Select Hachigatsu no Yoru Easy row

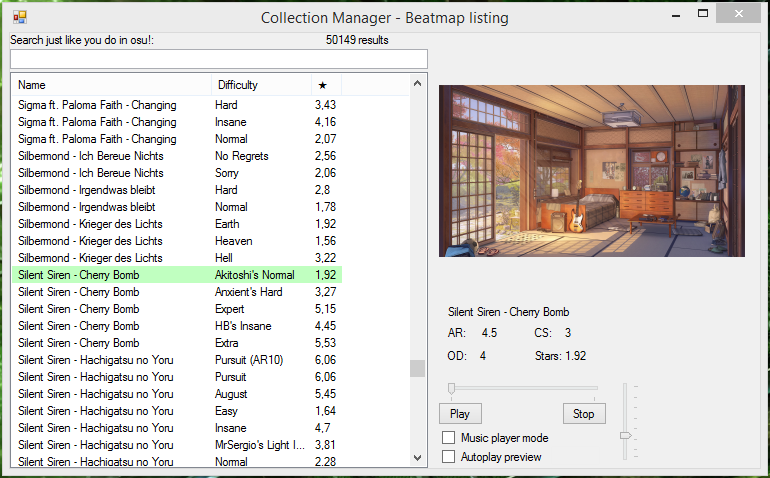(x=177, y=411)
